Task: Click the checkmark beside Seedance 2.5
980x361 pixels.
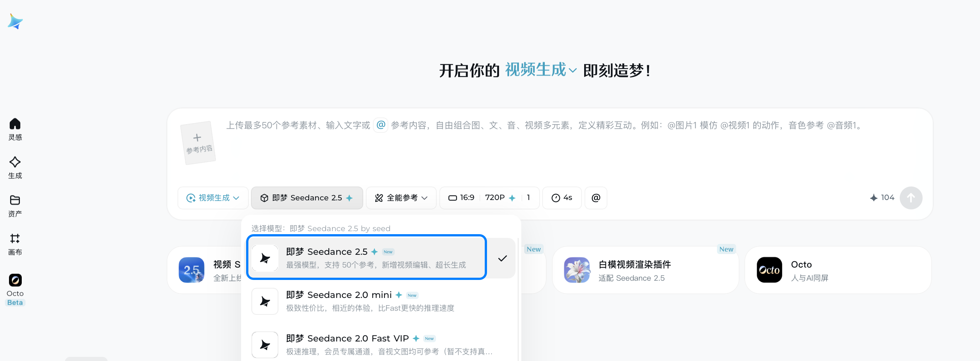Action: (x=502, y=258)
